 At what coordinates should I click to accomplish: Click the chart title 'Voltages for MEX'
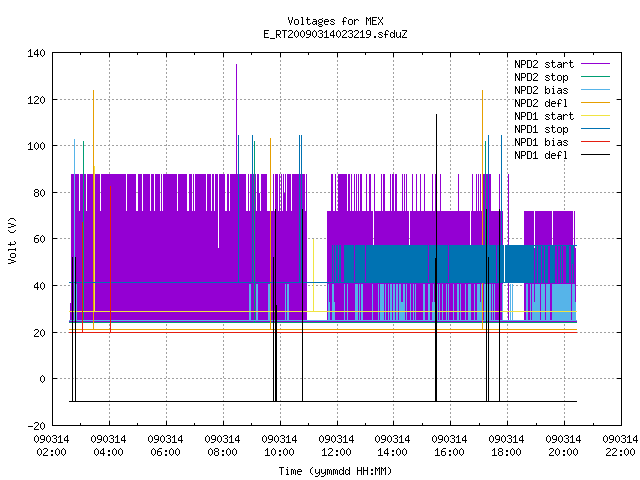point(335,21)
